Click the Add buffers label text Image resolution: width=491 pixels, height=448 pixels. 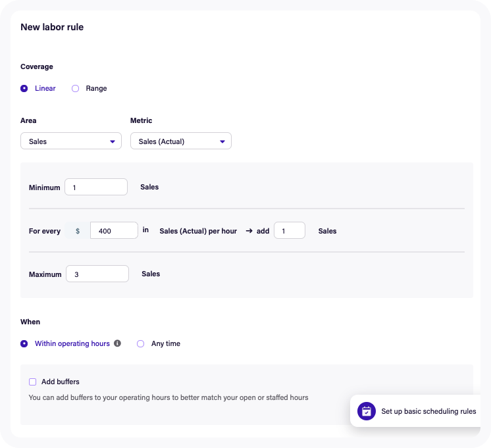point(60,382)
